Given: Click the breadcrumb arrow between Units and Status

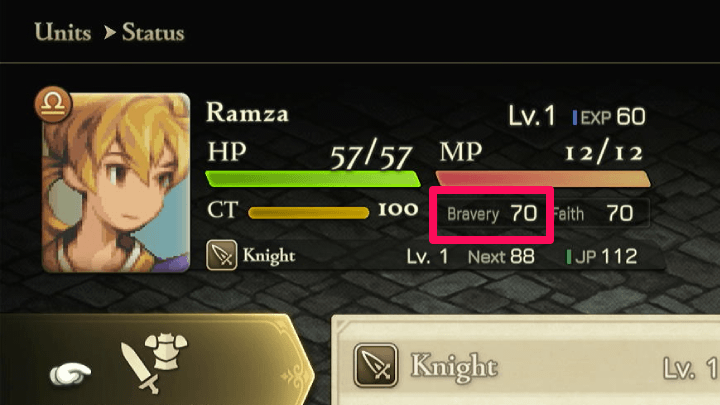Looking at the screenshot, I should coord(109,33).
